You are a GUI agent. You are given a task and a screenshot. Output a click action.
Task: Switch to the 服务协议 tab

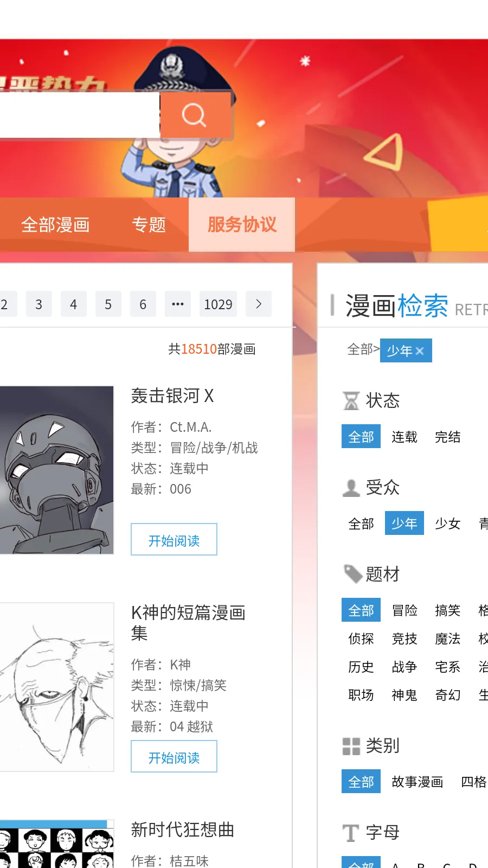(242, 225)
